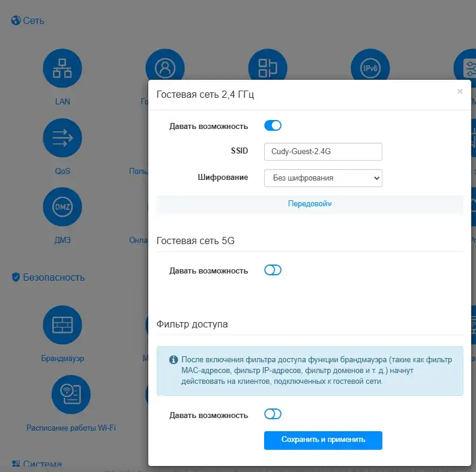Click the SSID input field
This screenshot has width=476, height=472.
tap(323, 152)
